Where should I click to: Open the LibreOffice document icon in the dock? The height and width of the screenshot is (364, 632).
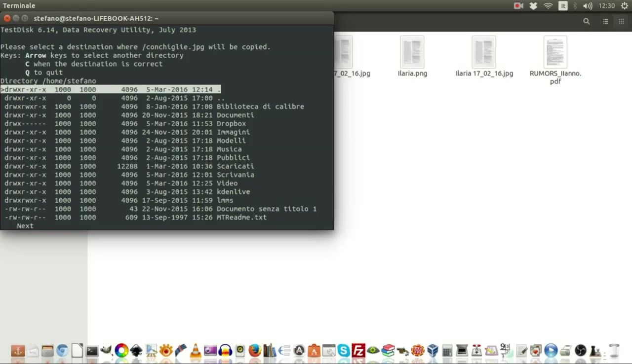coord(77,351)
